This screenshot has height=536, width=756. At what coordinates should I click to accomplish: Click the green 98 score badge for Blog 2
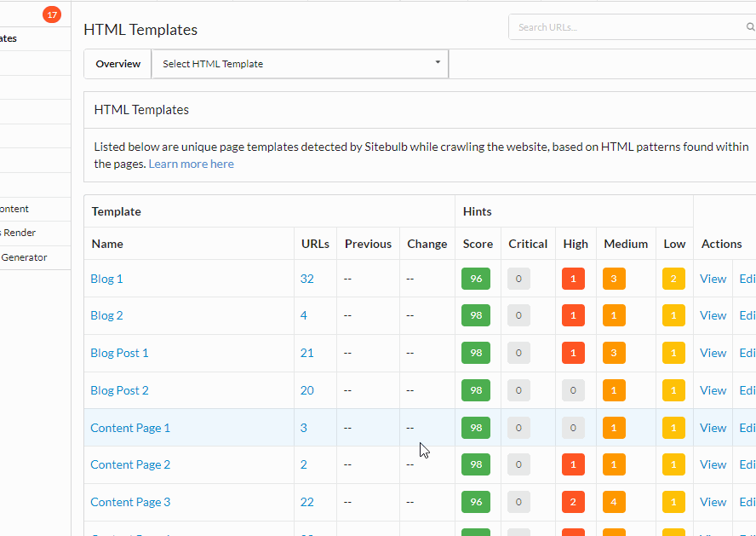tap(476, 315)
